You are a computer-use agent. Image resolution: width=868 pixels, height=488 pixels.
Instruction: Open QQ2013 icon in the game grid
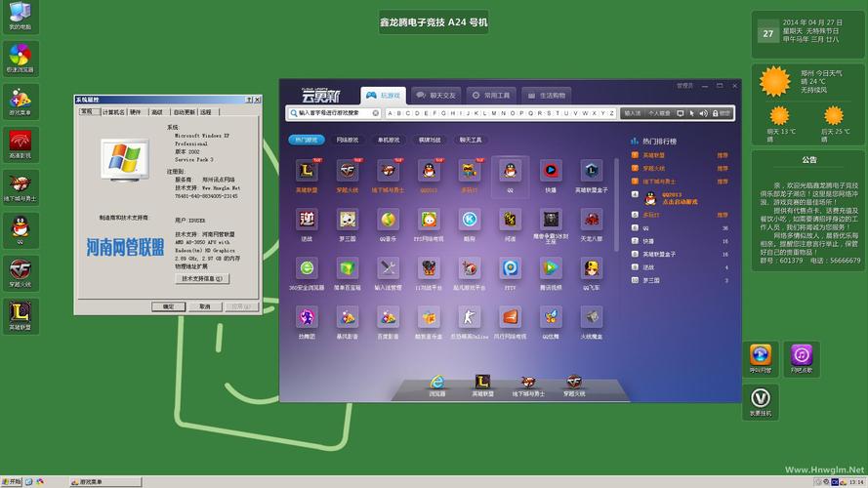pyautogui.click(x=429, y=172)
